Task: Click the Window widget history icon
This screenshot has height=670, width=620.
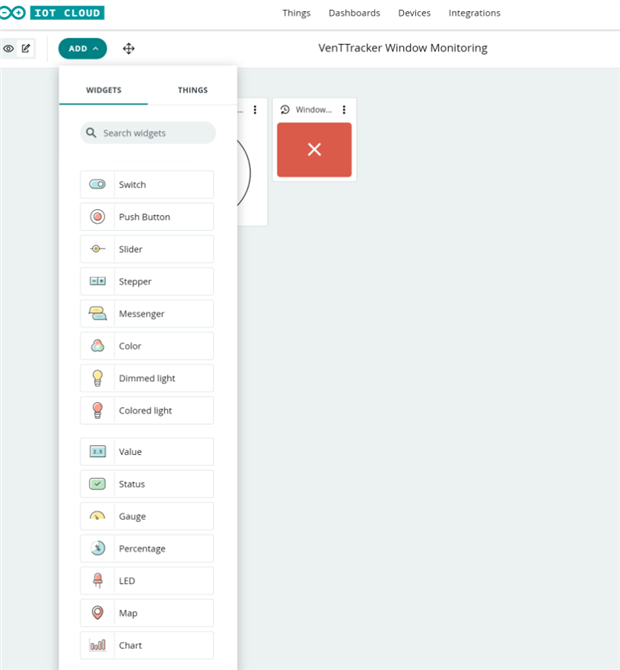Action: pyautogui.click(x=285, y=110)
